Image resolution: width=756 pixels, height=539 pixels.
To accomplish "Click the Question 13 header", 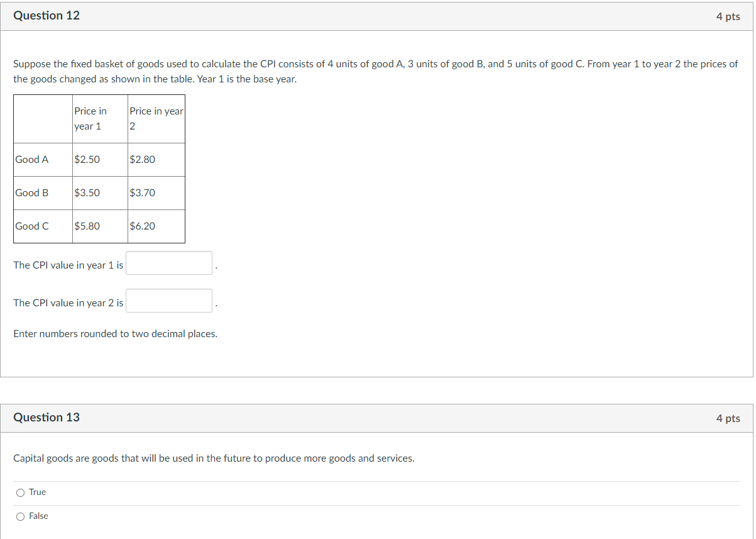I will click(x=47, y=417).
